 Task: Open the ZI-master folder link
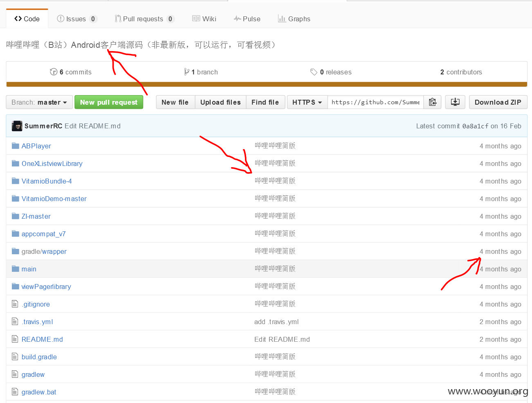click(x=36, y=216)
